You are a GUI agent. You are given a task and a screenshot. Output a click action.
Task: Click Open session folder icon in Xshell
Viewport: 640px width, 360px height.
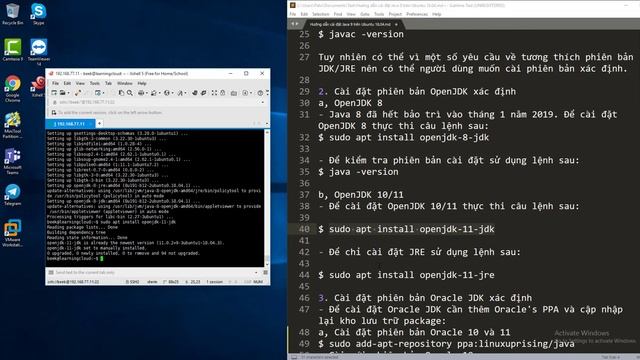point(62,93)
